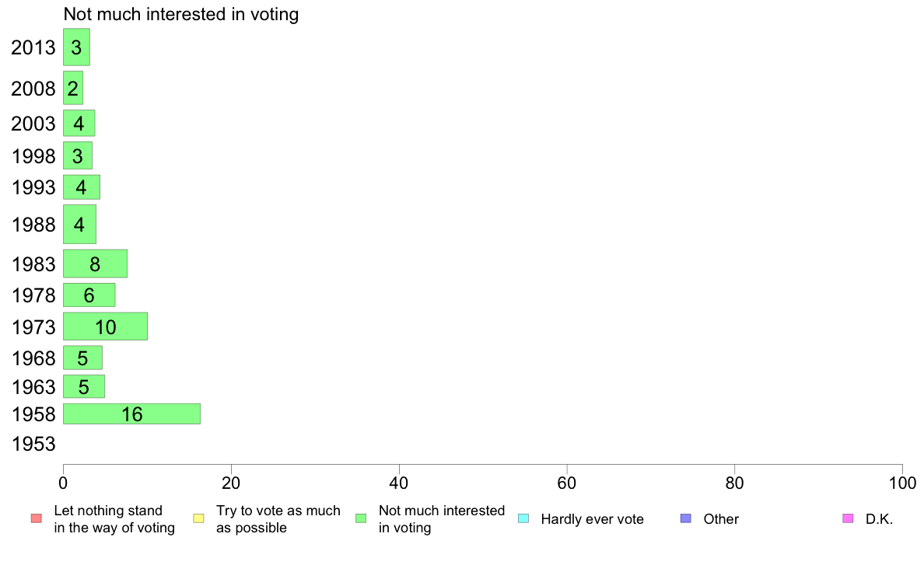Click the red 'Let nothing stand' legend swatch
The width and height of the screenshot is (924, 572).
tap(37, 518)
